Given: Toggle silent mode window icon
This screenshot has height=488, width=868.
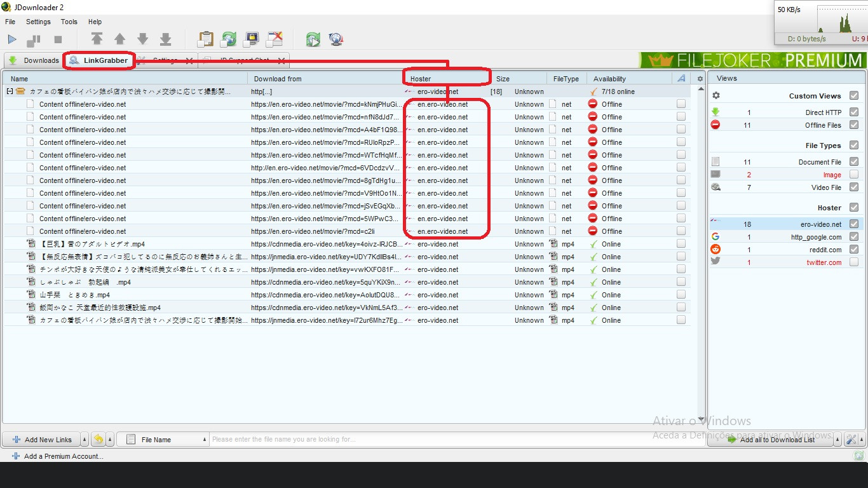Looking at the screenshot, I should point(275,39).
